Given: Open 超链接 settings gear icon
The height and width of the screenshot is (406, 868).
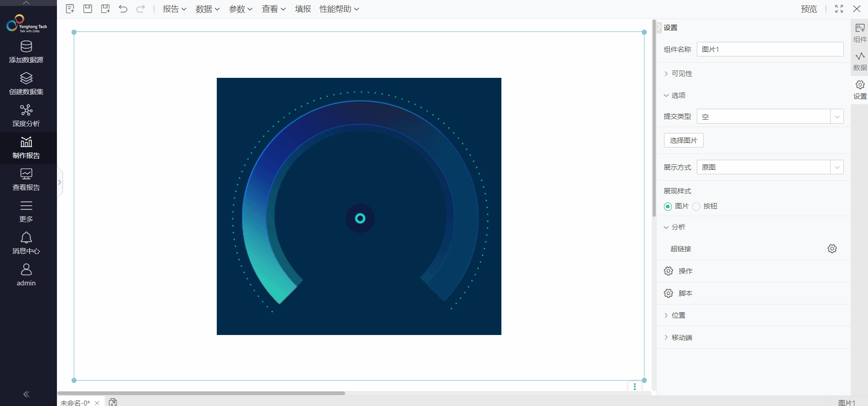Looking at the screenshot, I should [x=832, y=249].
